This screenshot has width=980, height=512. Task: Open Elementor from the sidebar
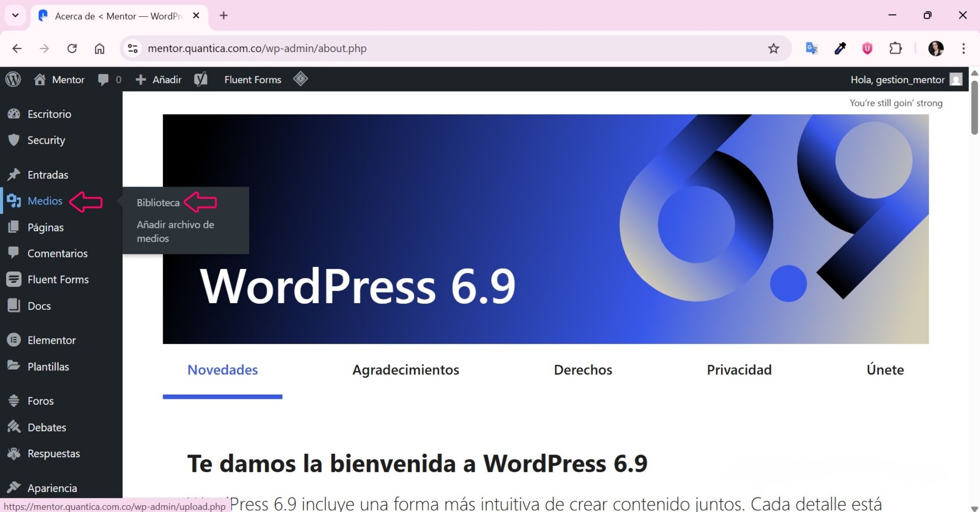point(51,340)
